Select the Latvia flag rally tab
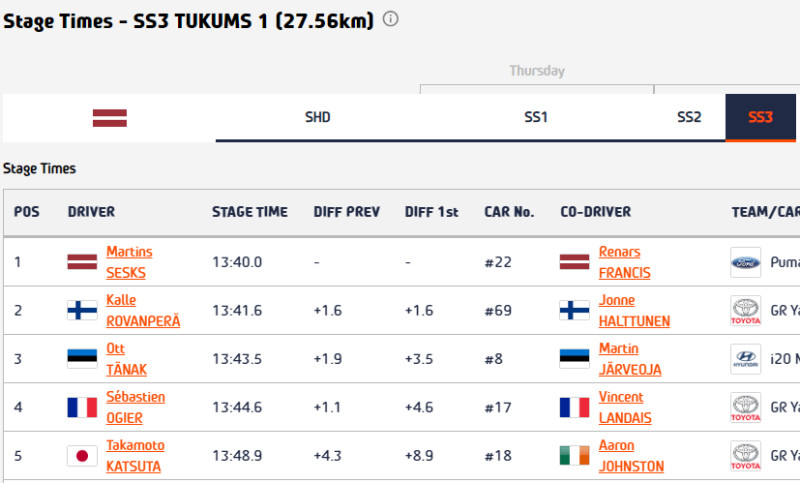 click(110, 118)
